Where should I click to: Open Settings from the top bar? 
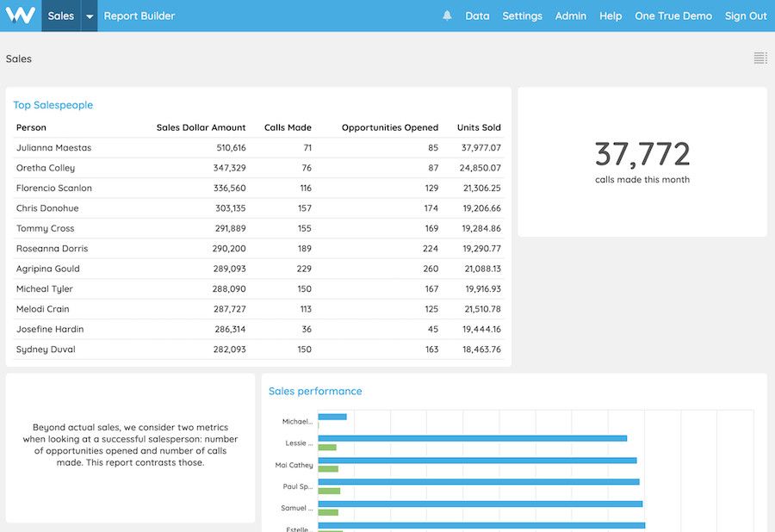click(522, 15)
